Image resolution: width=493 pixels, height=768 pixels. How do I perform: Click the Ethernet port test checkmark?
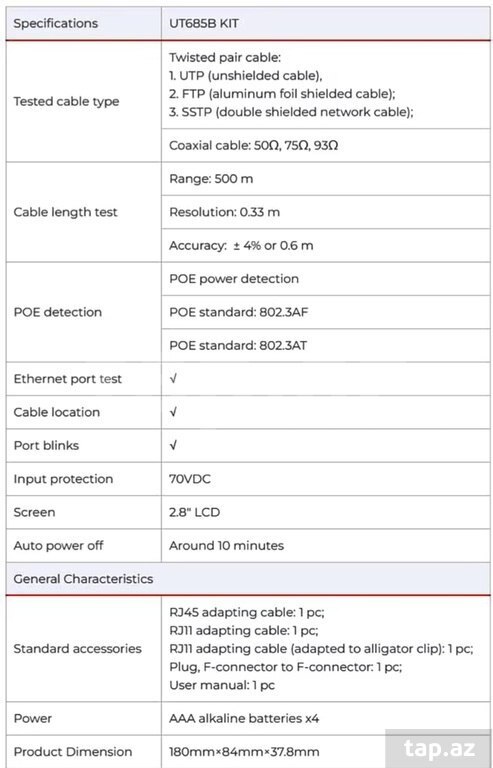click(173, 379)
